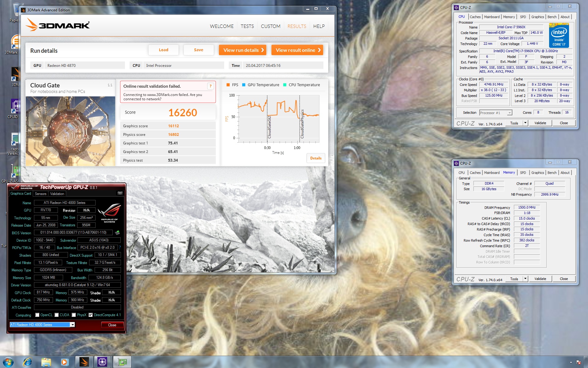
Task: Click the CloudGatePhysics marker line on chart
Action: [300, 119]
